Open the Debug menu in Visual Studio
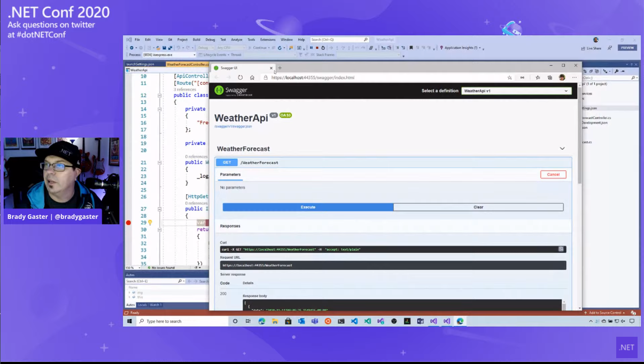 (210, 40)
